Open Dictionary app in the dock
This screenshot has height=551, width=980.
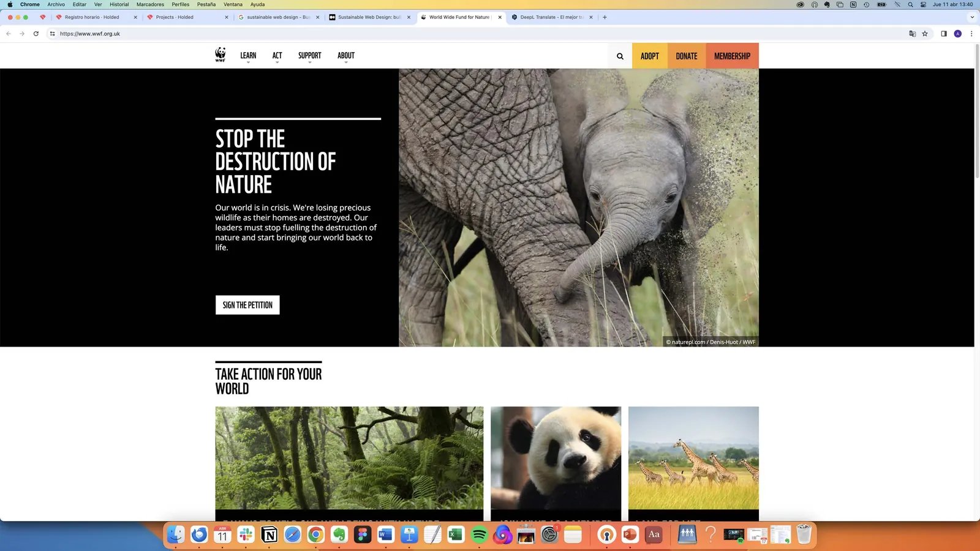654,534
